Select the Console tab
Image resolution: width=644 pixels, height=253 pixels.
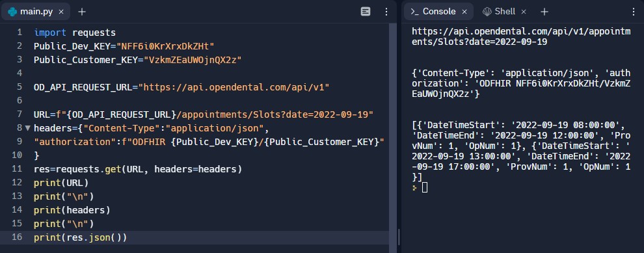(438, 12)
